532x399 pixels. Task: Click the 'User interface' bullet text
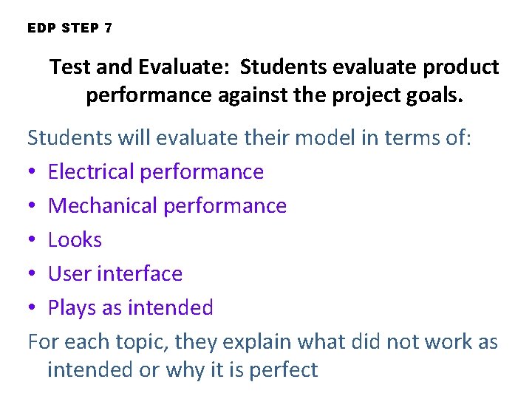click(115, 273)
